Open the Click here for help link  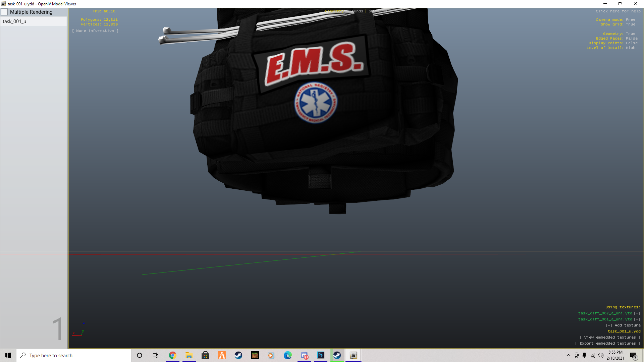(x=618, y=11)
